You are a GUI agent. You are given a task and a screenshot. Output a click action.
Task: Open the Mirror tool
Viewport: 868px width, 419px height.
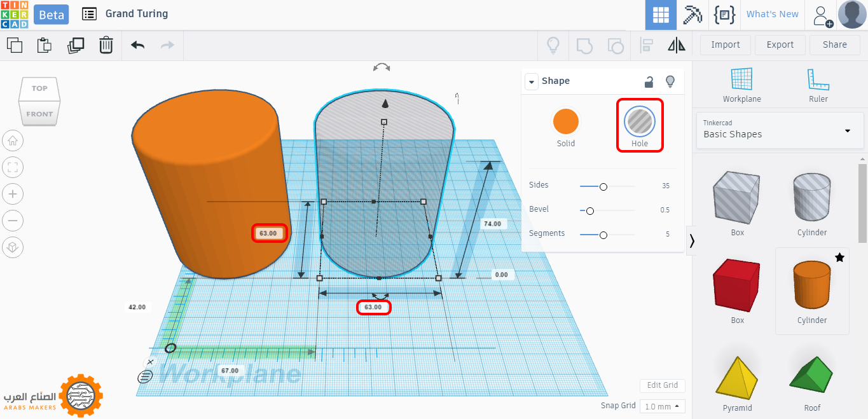coord(677,45)
